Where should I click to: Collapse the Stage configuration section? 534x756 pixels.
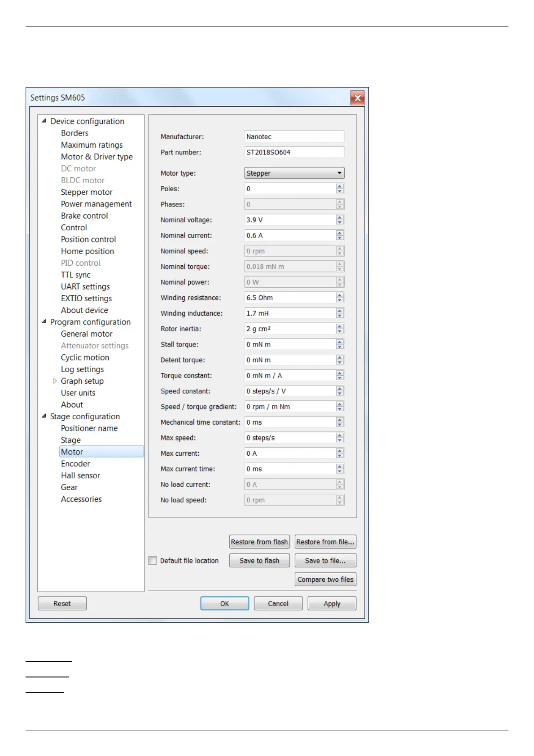tap(44, 416)
